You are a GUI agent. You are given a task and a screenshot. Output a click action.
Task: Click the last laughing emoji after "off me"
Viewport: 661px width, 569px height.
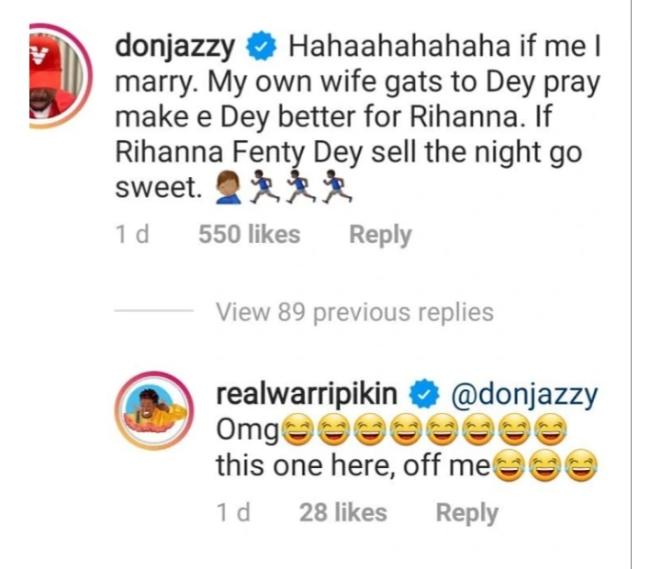pyautogui.click(x=577, y=467)
